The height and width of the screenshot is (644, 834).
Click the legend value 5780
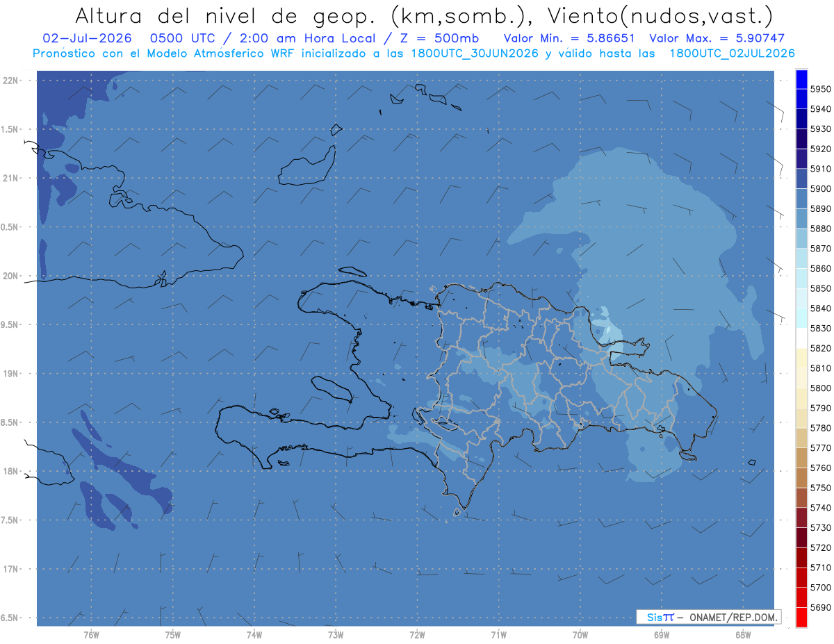pos(820,428)
